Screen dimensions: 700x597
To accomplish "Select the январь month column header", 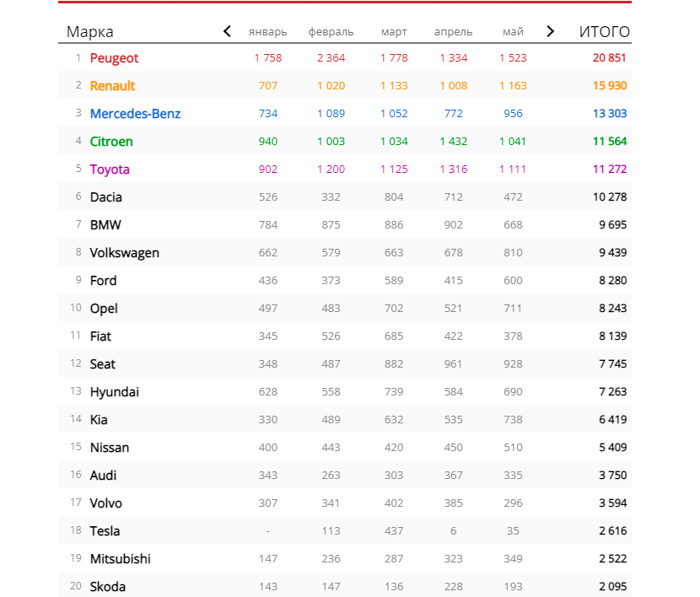I will (x=267, y=32).
